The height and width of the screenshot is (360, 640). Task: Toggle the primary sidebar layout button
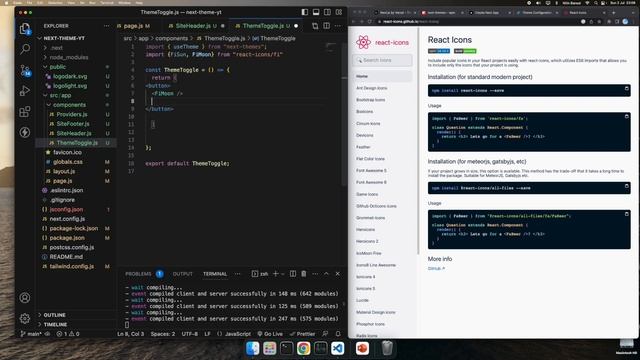304,12
